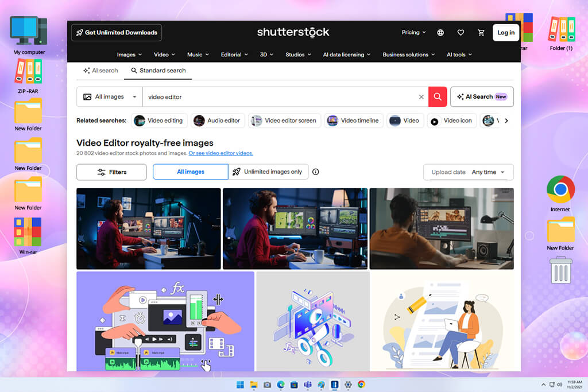The width and height of the screenshot is (588, 392).
Task: Open the shopping cart
Action: point(481,33)
